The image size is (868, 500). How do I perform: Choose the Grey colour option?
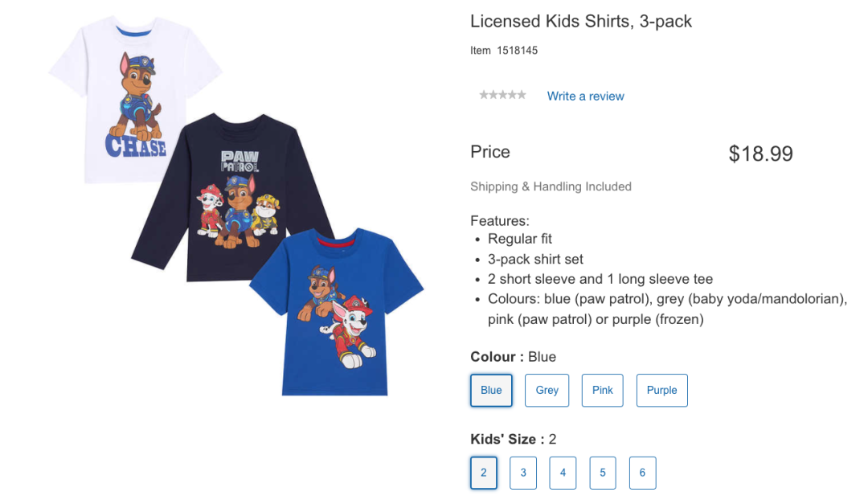547,390
